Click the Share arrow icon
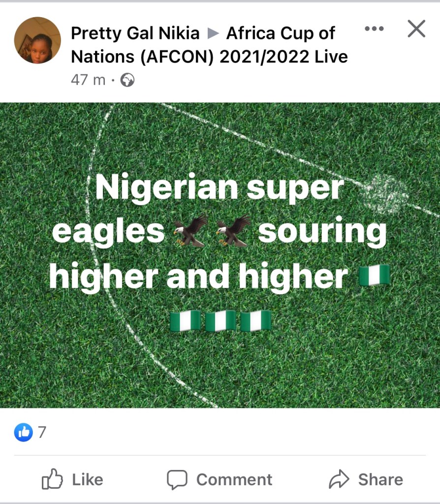Screen dimensions: 440x504 pos(339,479)
